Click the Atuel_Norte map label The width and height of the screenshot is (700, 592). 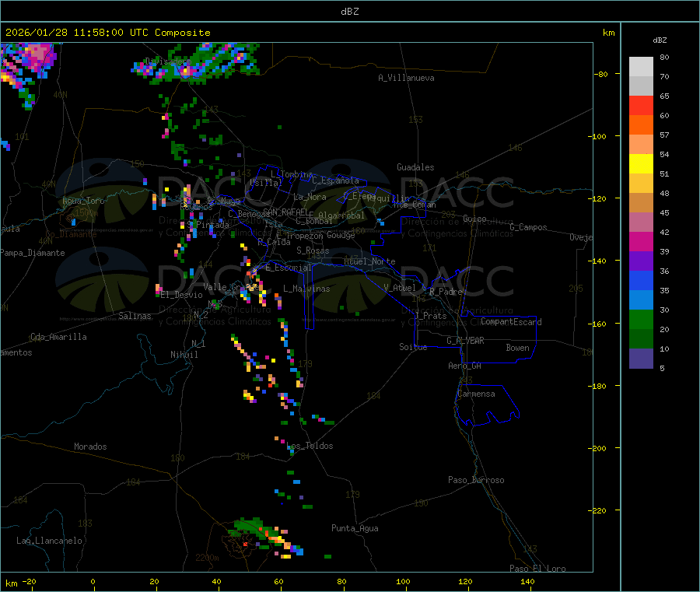tap(369, 261)
